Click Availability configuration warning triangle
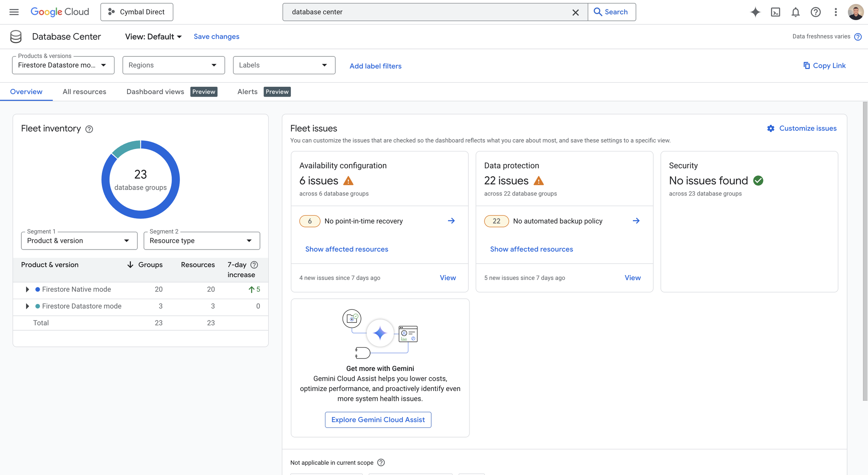868x475 pixels. point(348,181)
